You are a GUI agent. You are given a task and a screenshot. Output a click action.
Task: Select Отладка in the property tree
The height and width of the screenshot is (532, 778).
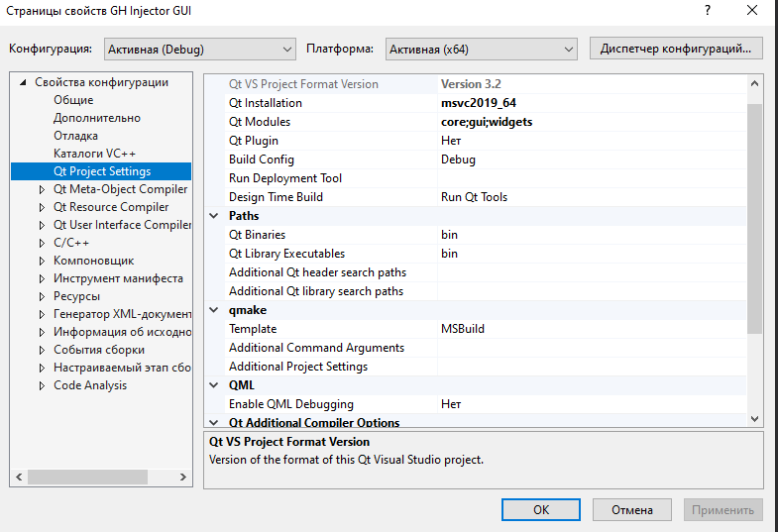pyautogui.click(x=75, y=136)
